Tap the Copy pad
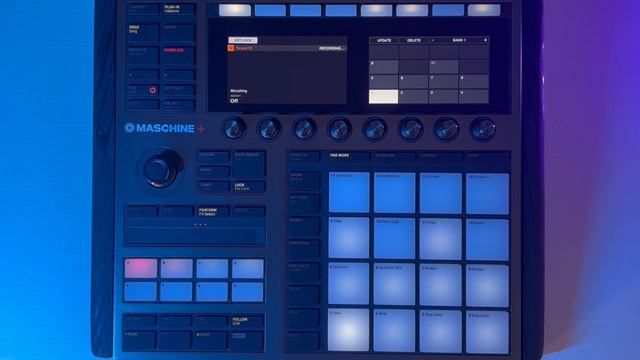The width and height of the screenshot is (640, 360). (440, 239)
